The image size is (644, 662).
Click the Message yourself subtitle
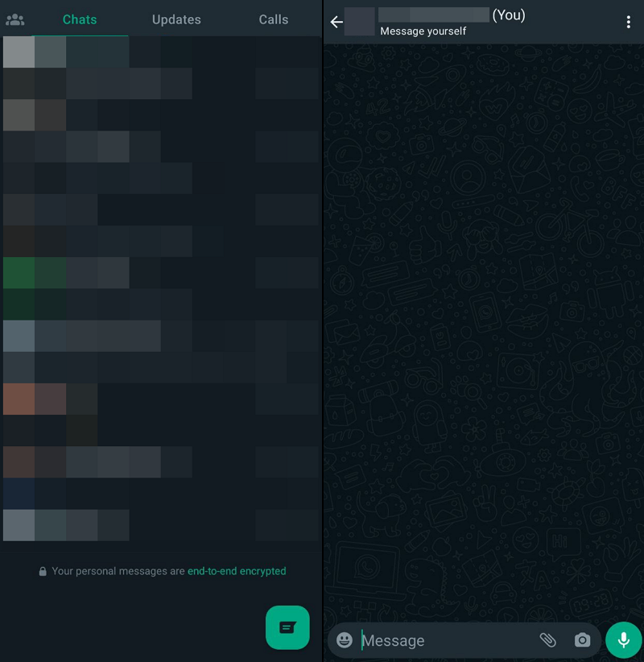(x=423, y=31)
